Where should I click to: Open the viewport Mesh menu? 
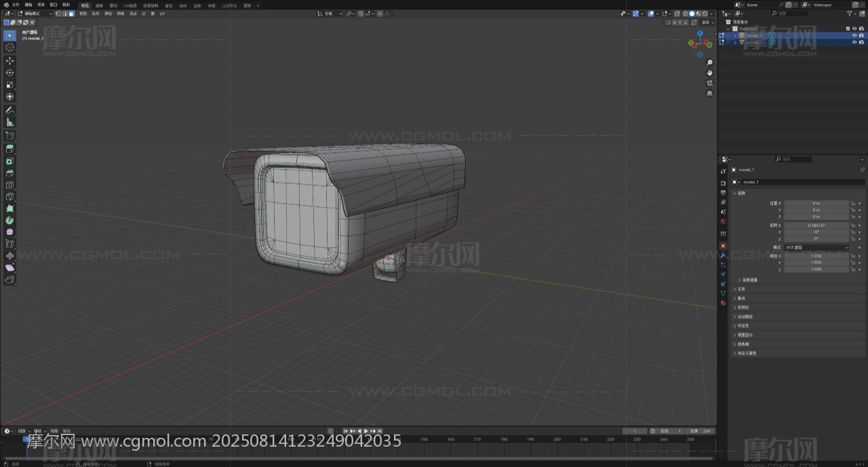pyautogui.click(x=121, y=14)
